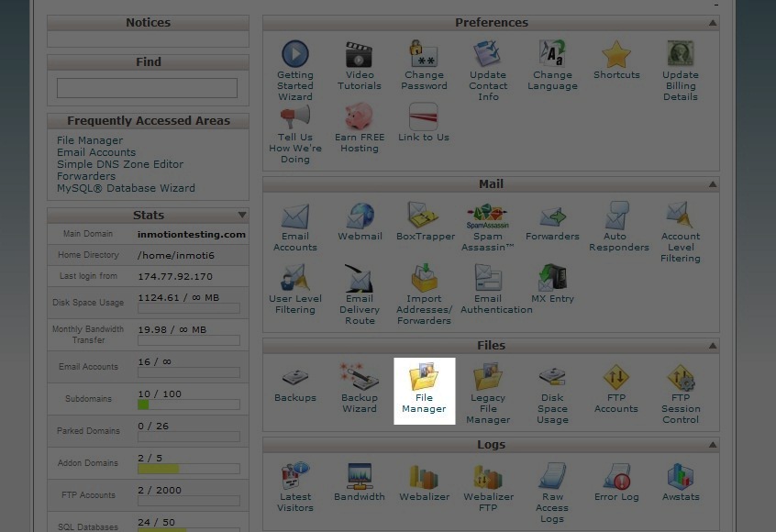
Task: Collapse the Preferences section
Action: [713, 23]
